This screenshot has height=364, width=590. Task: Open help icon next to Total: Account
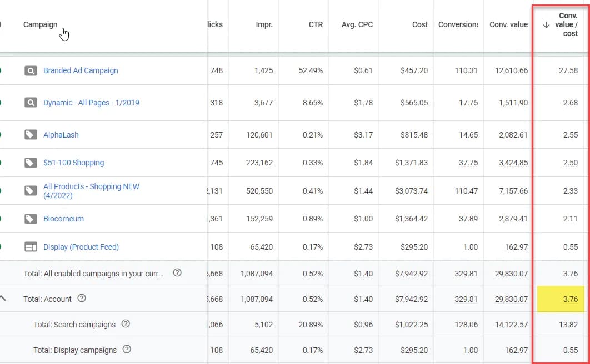coord(82,299)
